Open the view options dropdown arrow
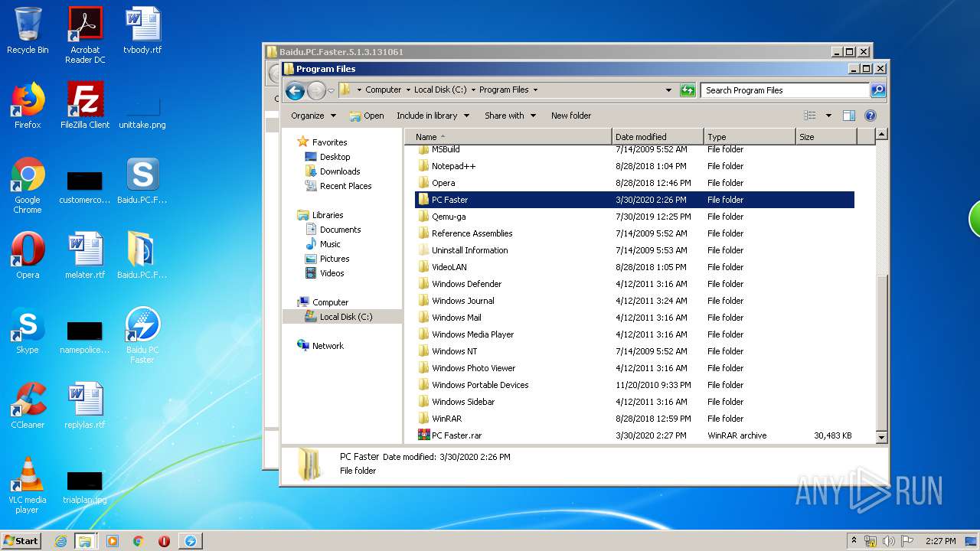Image resolution: width=980 pixels, height=551 pixels. 828,116
